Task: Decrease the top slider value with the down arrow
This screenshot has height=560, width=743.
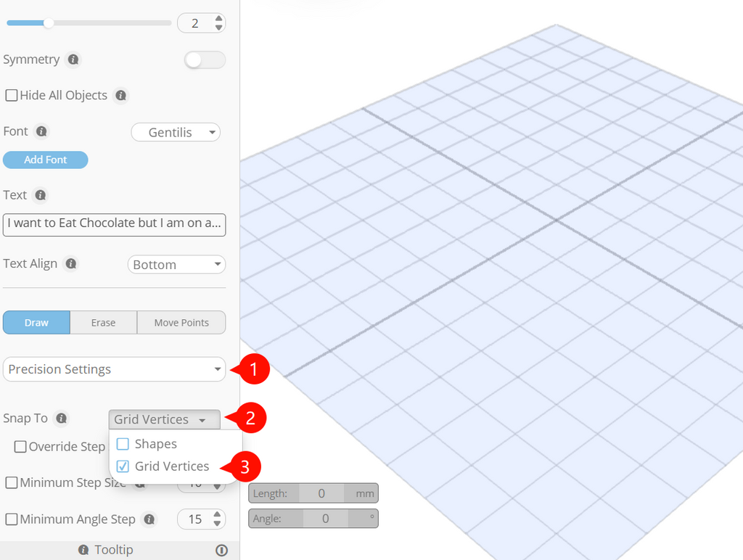Action: pos(218,28)
